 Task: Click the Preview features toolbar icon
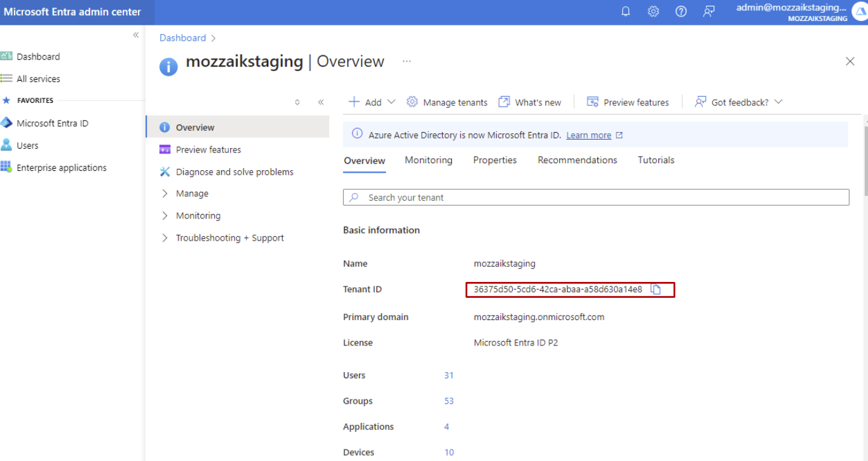pyautogui.click(x=593, y=102)
